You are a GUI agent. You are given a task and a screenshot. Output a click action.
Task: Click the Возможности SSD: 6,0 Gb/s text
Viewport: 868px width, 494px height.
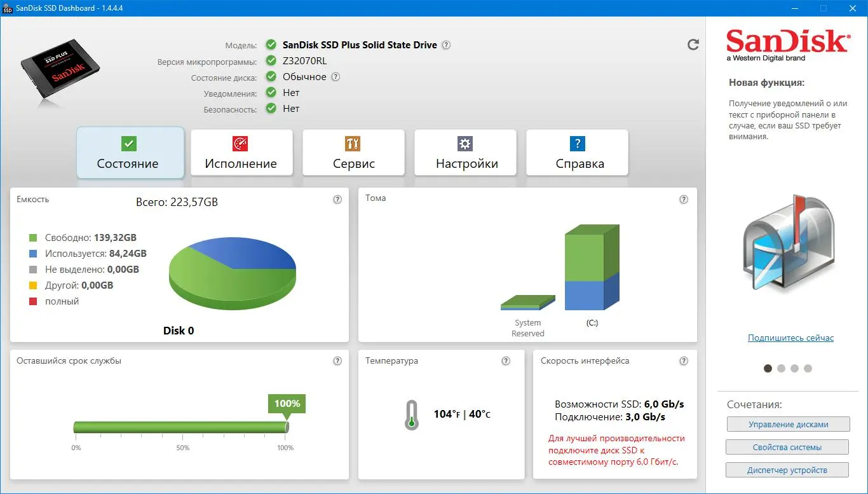point(620,404)
